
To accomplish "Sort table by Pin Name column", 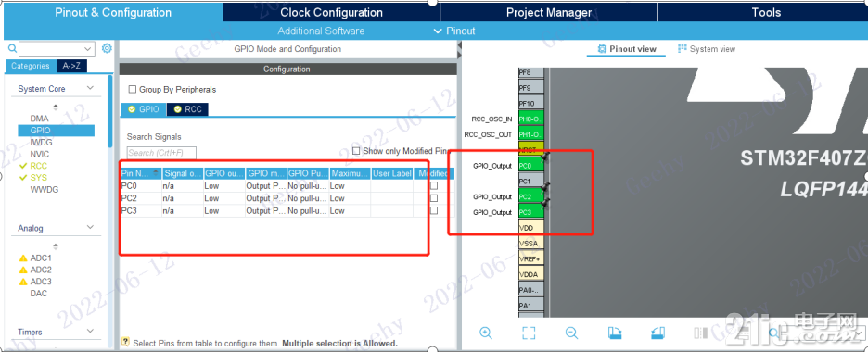I will [x=141, y=173].
